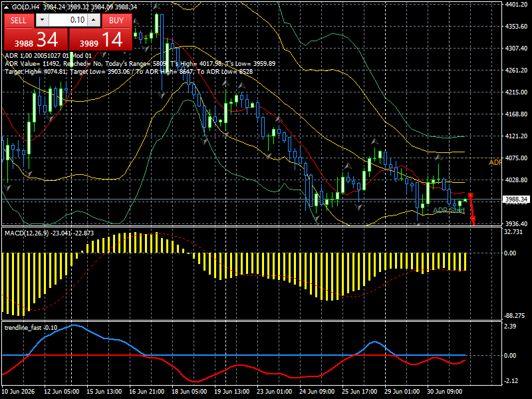Click the 4121.20 price axis value
The height and width of the screenshot is (399, 532).
pos(516,136)
